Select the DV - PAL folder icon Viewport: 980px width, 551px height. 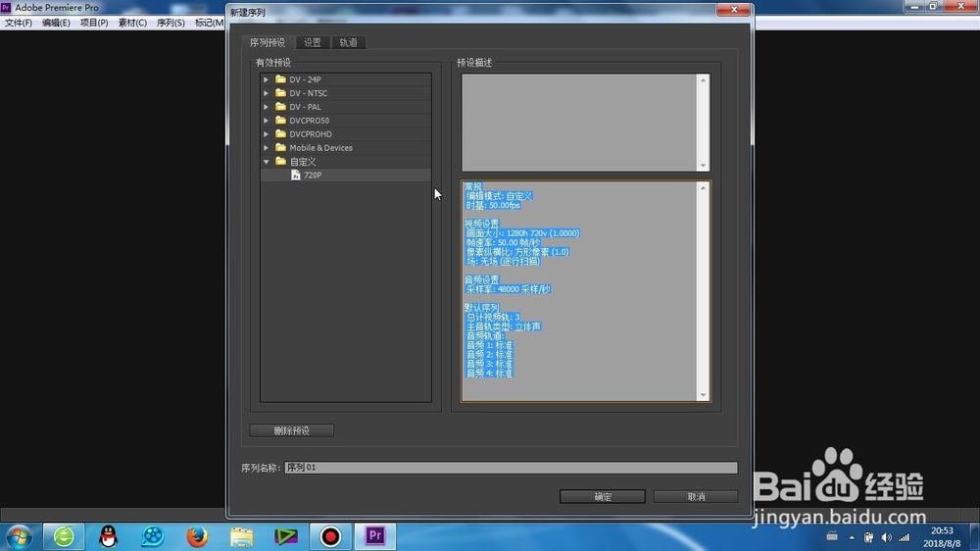pyautogui.click(x=280, y=107)
